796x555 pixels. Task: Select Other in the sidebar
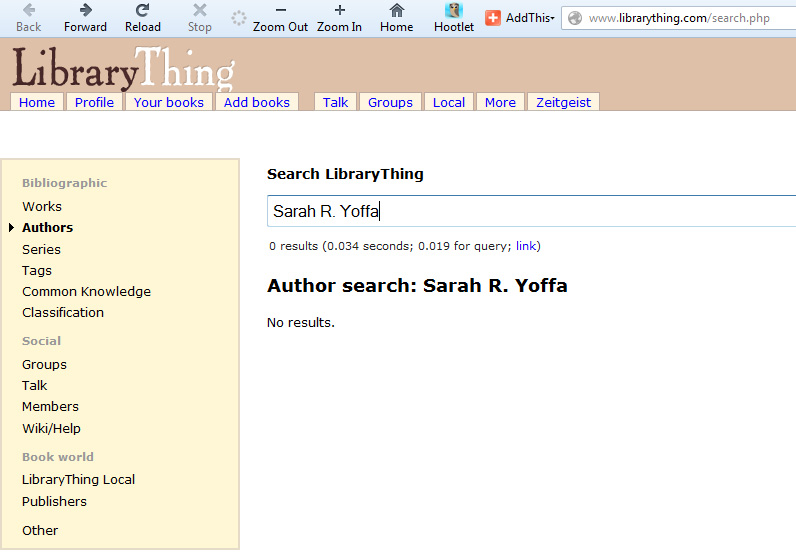(40, 530)
